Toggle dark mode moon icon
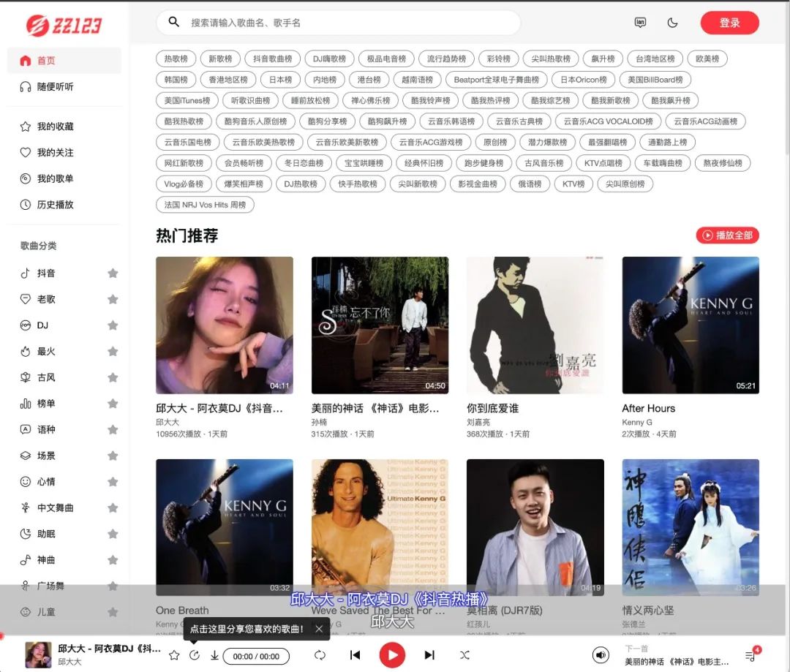 [x=672, y=23]
